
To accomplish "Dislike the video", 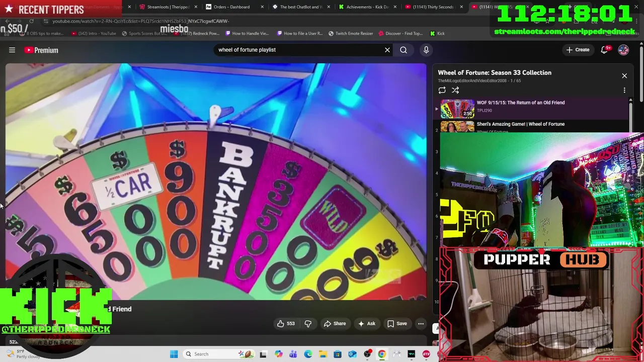I will (x=308, y=324).
